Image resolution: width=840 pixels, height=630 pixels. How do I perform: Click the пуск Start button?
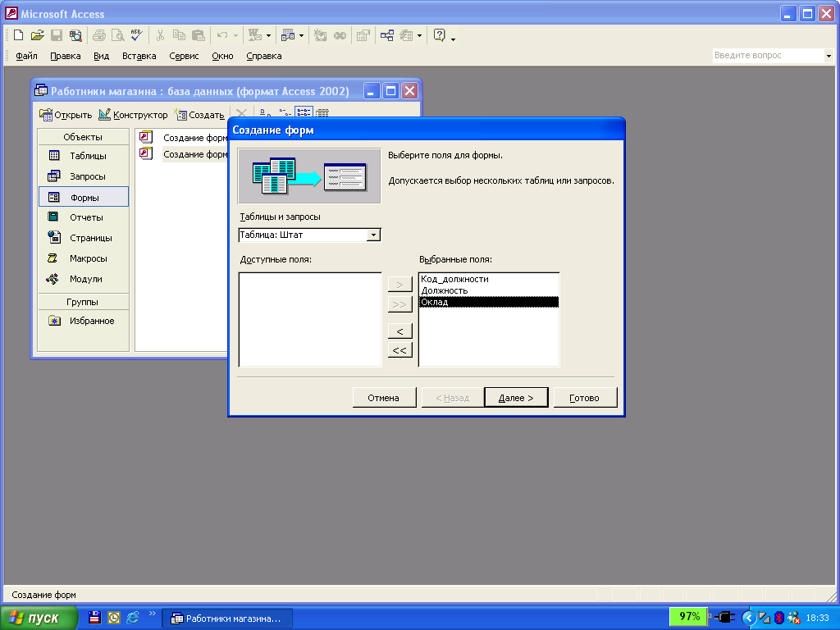click(x=39, y=618)
